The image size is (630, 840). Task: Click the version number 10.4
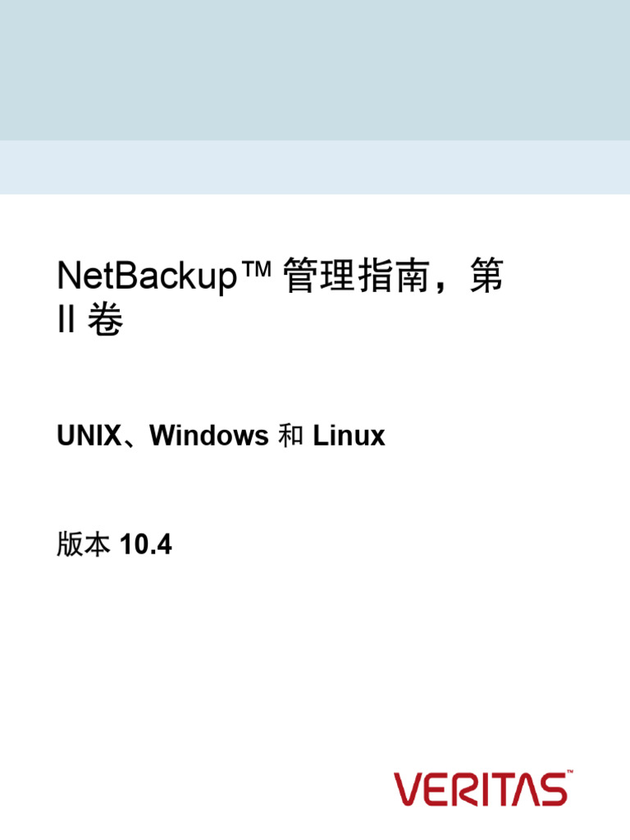[146, 546]
